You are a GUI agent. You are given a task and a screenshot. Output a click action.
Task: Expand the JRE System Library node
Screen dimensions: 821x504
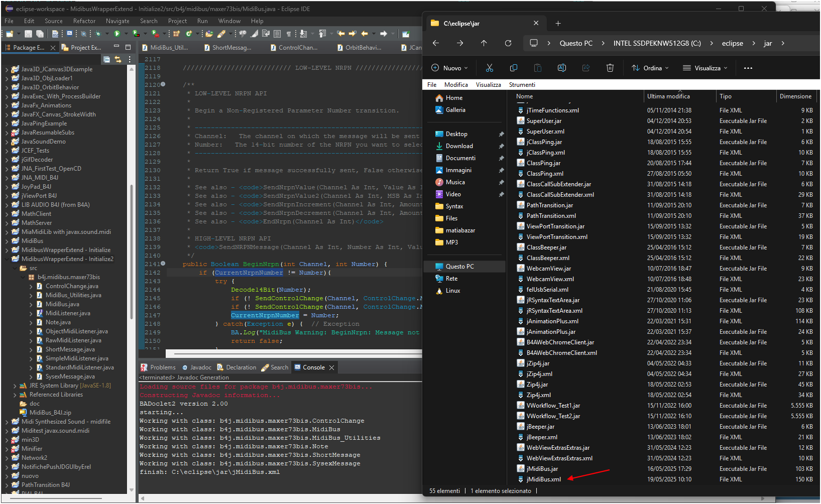(x=15, y=386)
